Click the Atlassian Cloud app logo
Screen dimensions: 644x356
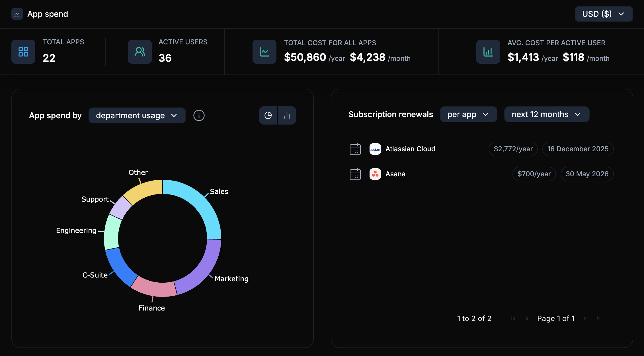tap(375, 149)
